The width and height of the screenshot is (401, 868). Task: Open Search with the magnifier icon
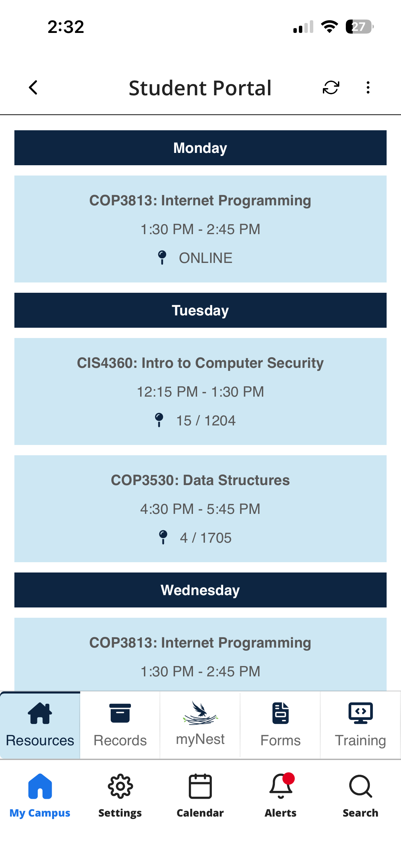(360, 788)
